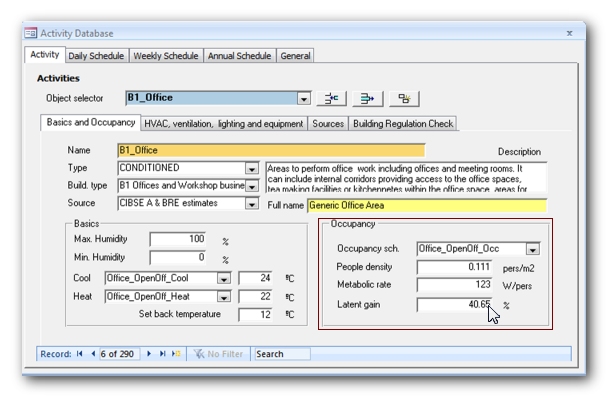Click the new object star icon button
This screenshot has height=397, width=607.
[x=404, y=99]
